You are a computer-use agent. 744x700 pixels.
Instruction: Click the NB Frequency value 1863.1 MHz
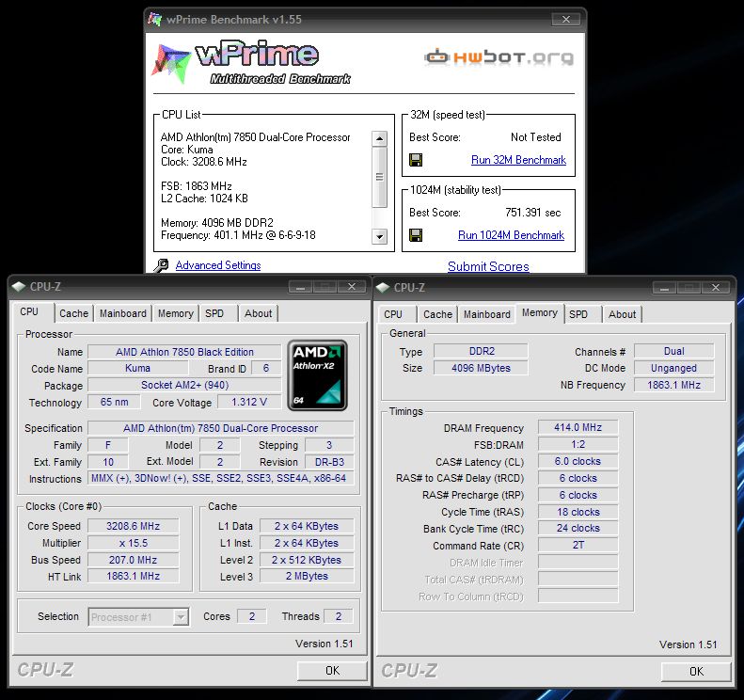673,385
